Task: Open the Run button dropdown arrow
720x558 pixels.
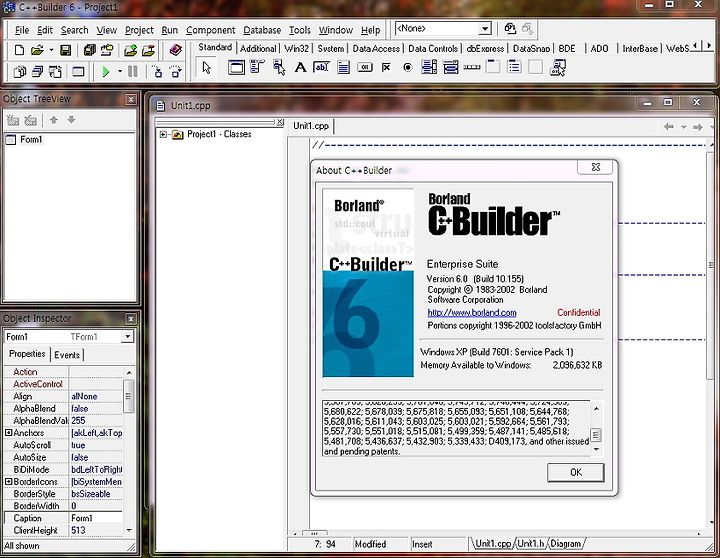Action: [120, 72]
